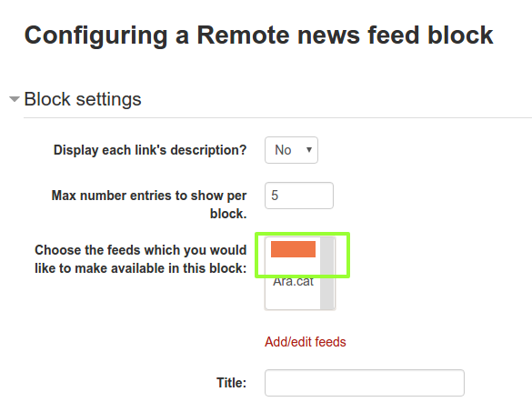This screenshot has height=412, width=532.
Task: Select the Ara.cat feed in list
Action: point(293,281)
